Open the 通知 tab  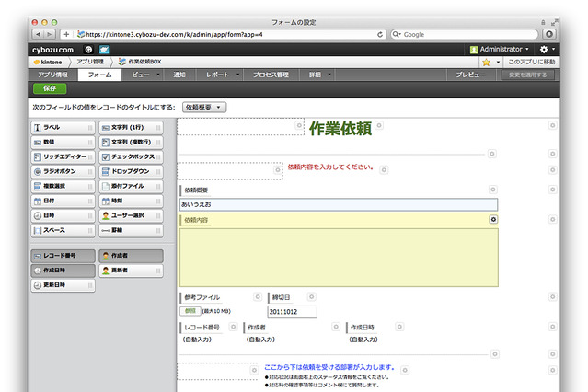179,75
